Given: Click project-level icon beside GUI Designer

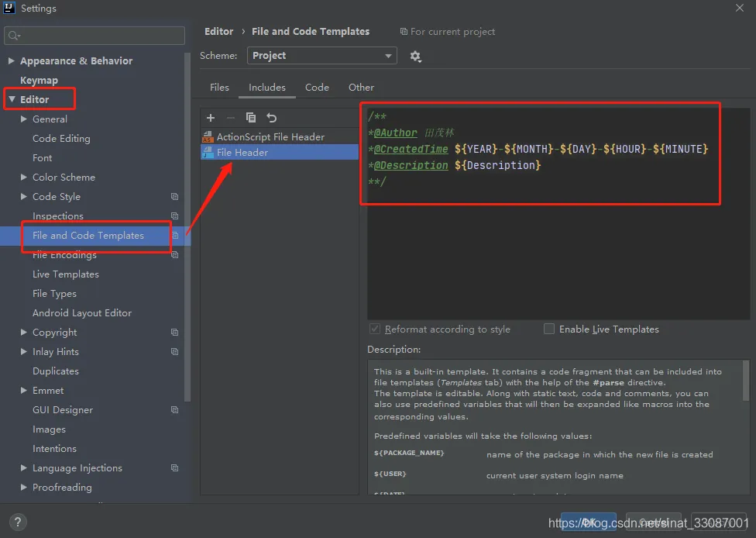Looking at the screenshot, I should [174, 409].
